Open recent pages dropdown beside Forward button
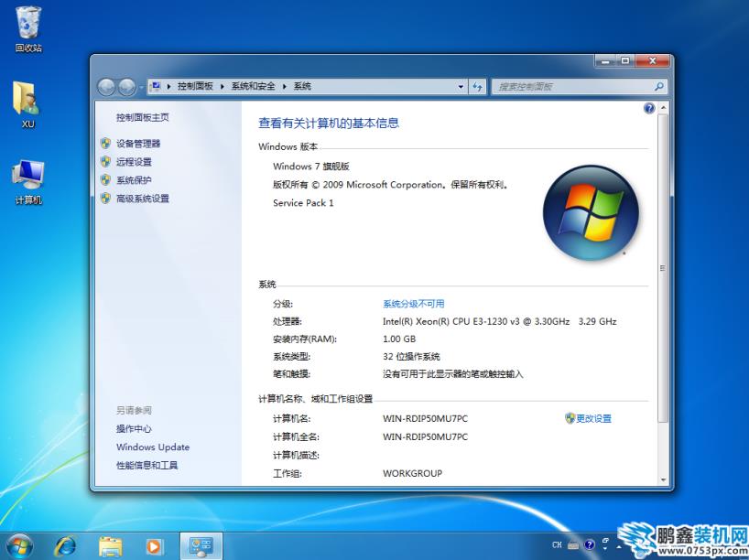The width and height of the screenshot is (749, 560). click(x=141, y=87)
